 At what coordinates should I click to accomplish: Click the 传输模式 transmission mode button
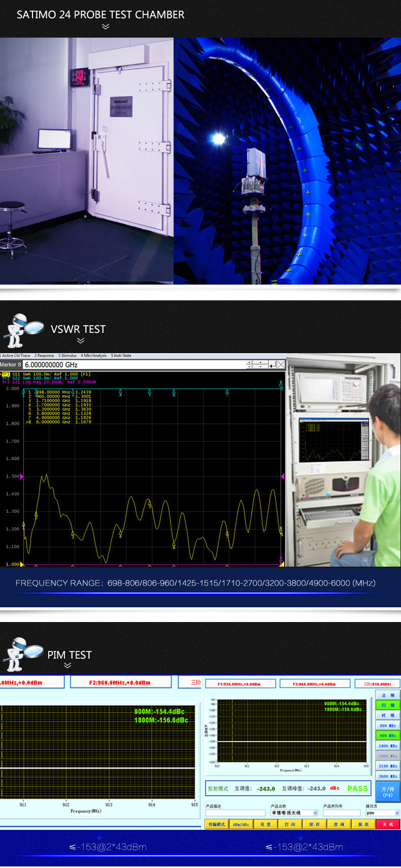click(217, 824)
